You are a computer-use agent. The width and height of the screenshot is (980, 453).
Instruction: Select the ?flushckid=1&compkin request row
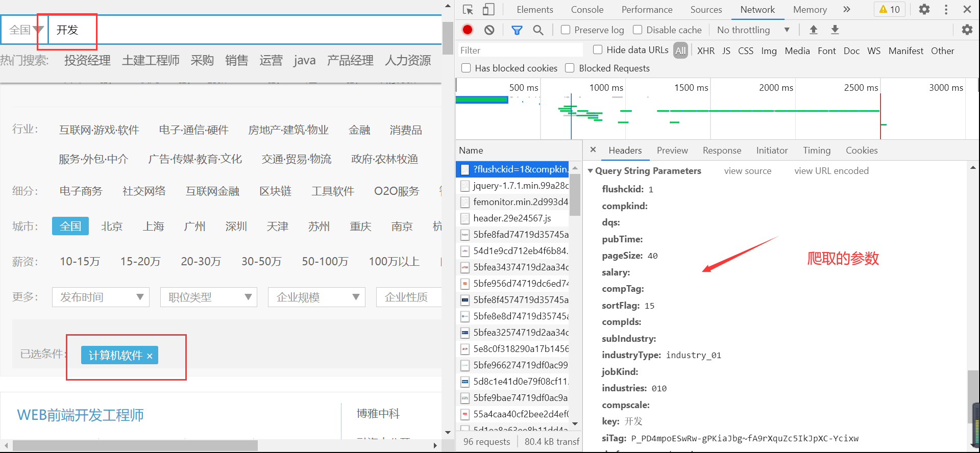click(512, 169)
